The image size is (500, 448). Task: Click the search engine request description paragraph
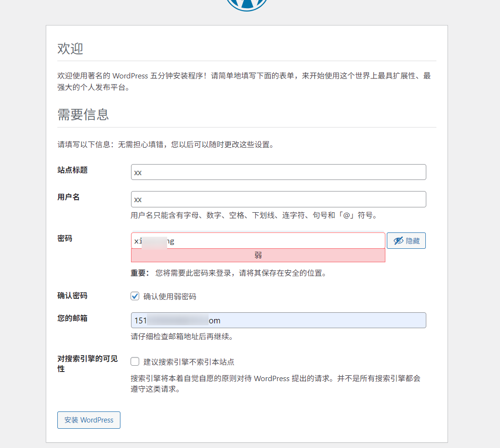pos(276,384)
